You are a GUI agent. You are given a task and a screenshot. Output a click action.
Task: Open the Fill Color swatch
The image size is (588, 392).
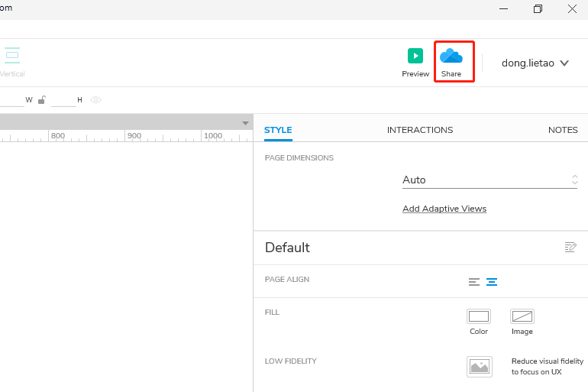479,316
